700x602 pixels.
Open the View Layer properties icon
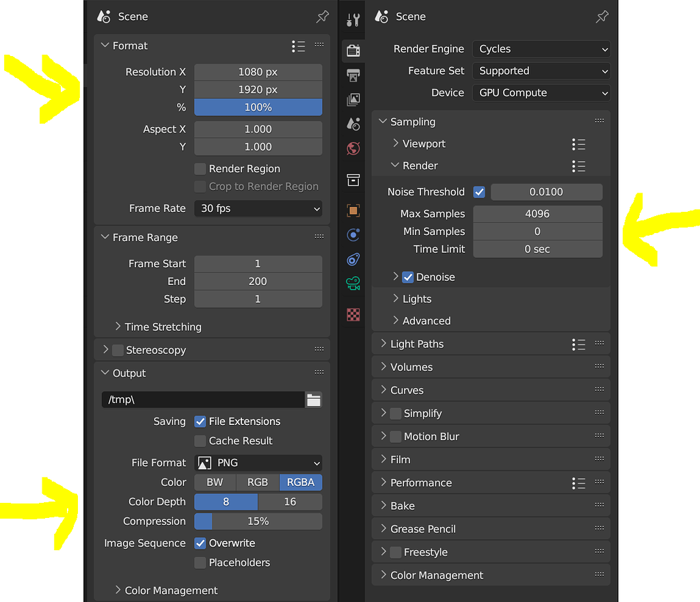(353, 99)
